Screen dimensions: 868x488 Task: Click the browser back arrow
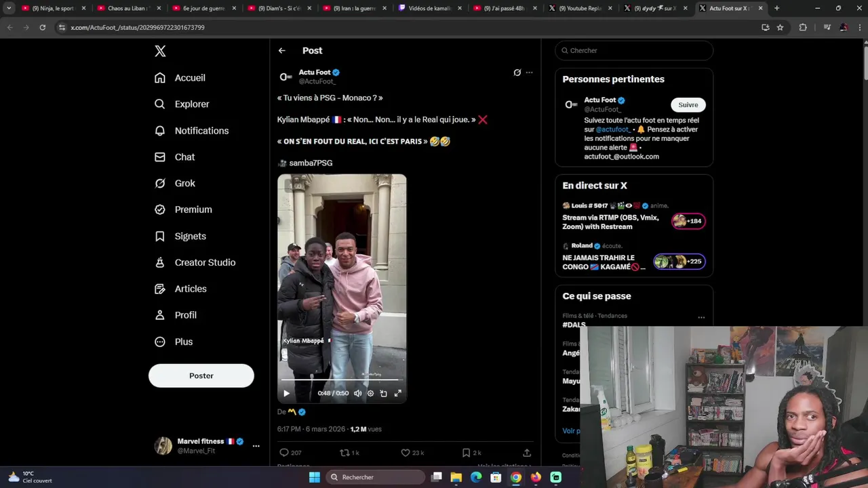[x=9, y=28]
